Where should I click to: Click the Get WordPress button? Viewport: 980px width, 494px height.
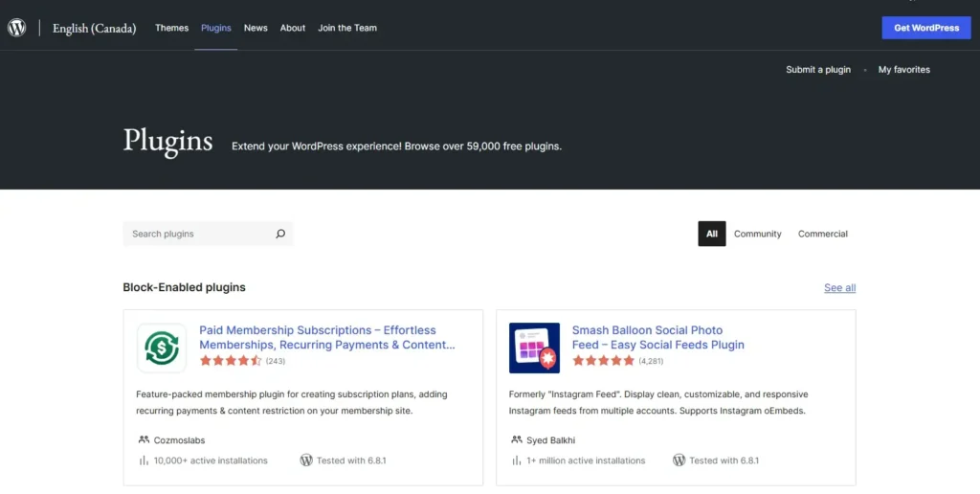[926, 28]
